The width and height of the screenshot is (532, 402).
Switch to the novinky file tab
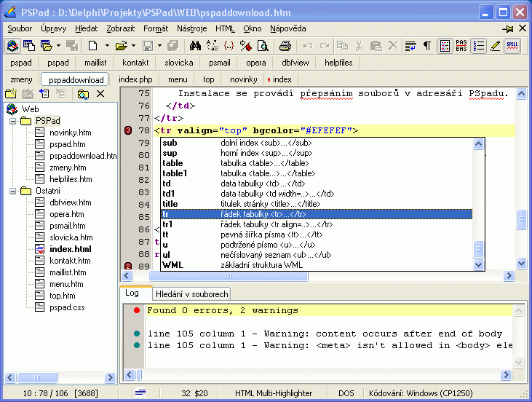coord(243,79)
